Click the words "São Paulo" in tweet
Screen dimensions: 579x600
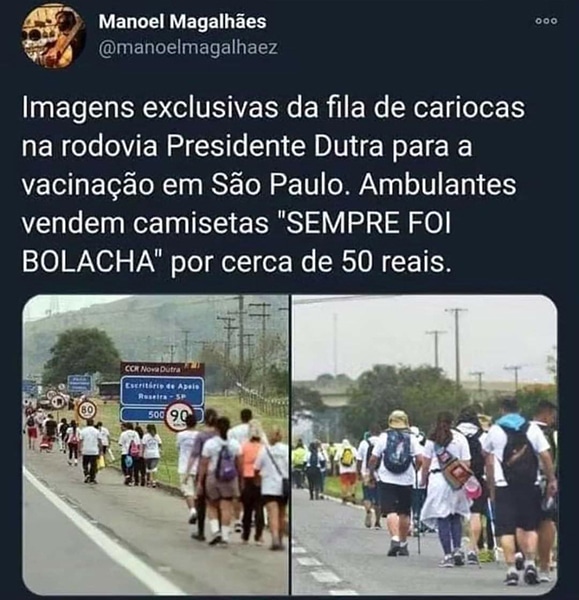281,185
